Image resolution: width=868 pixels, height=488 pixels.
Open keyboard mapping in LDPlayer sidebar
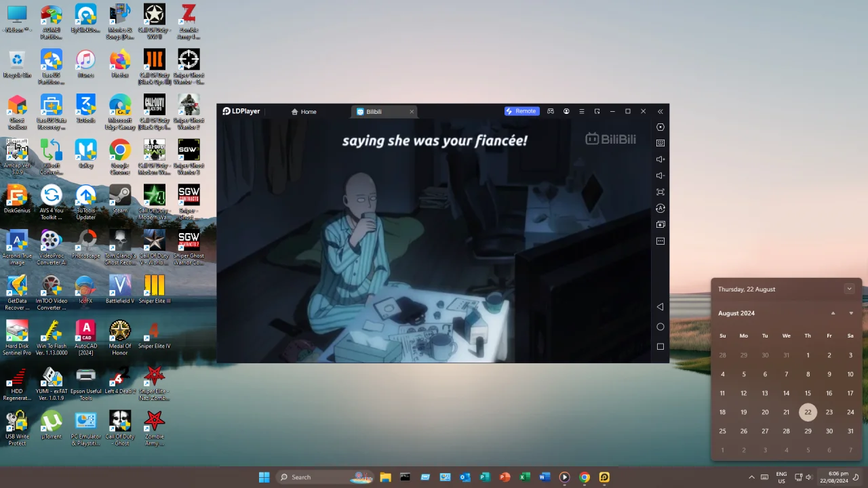click(660, 143)
